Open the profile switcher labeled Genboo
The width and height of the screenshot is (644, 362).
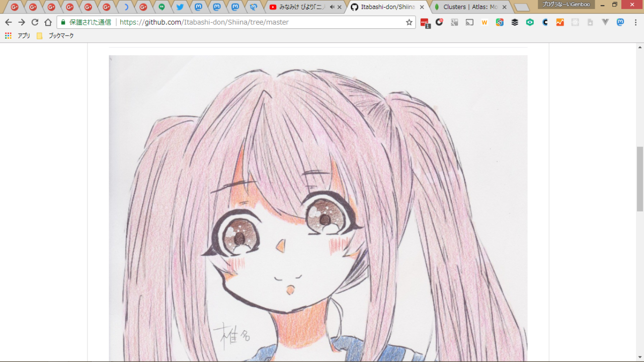tap(566, 5)
